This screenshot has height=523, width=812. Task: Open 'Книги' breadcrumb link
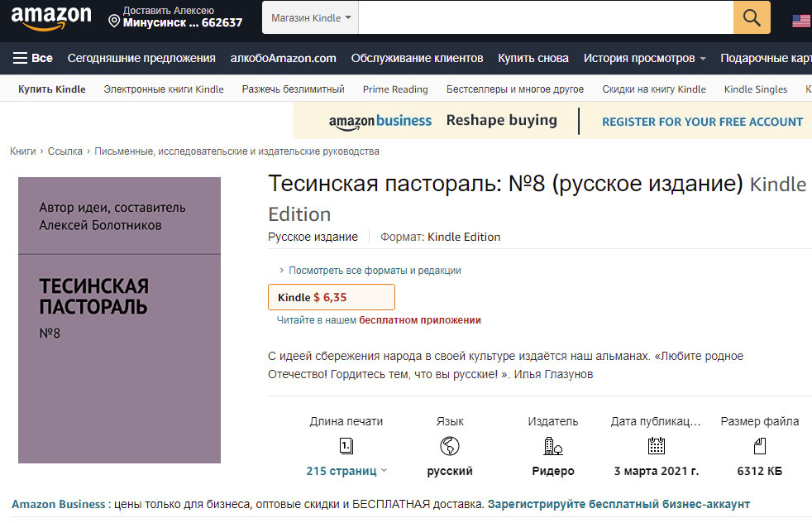[x=23, y=151]
